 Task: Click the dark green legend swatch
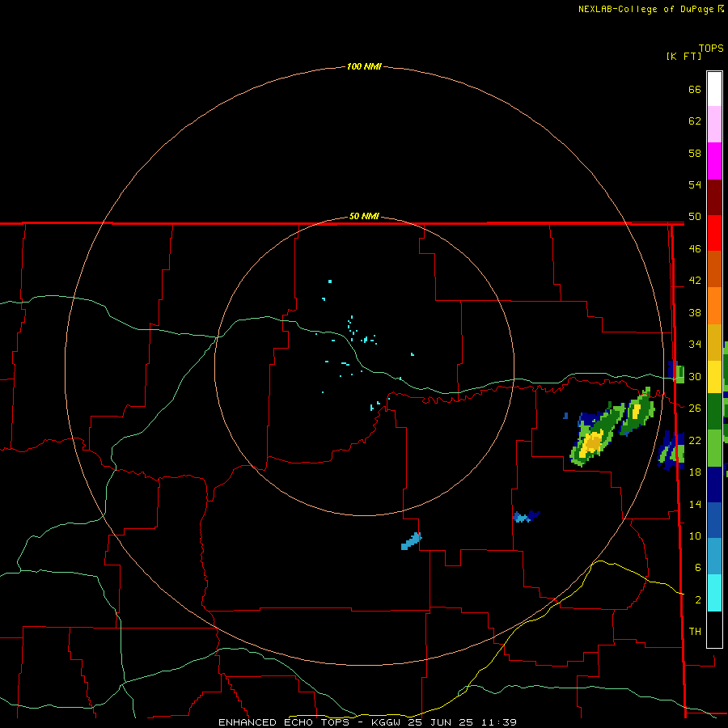pos(714,412)
